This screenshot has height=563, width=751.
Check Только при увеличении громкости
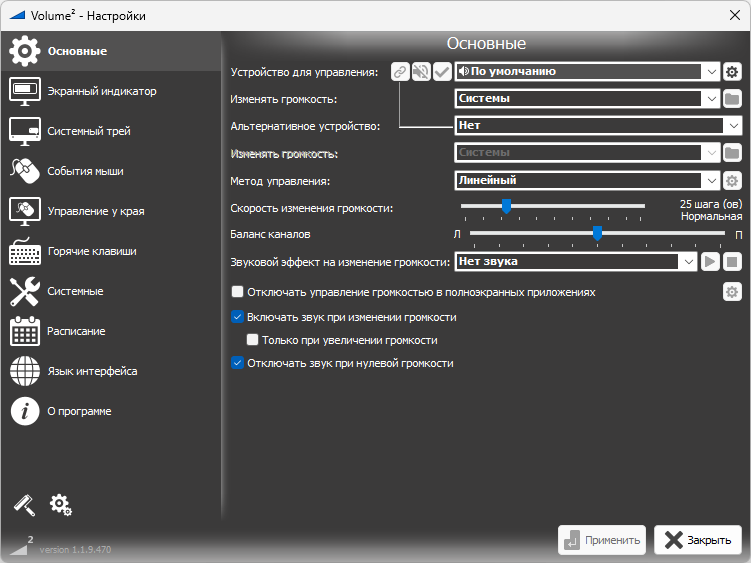tap(253, 340)
